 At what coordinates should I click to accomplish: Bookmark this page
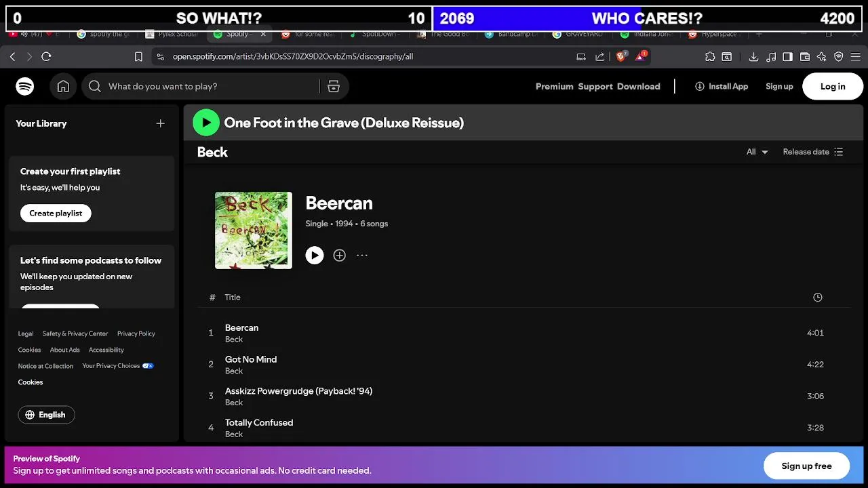[138, 57]
